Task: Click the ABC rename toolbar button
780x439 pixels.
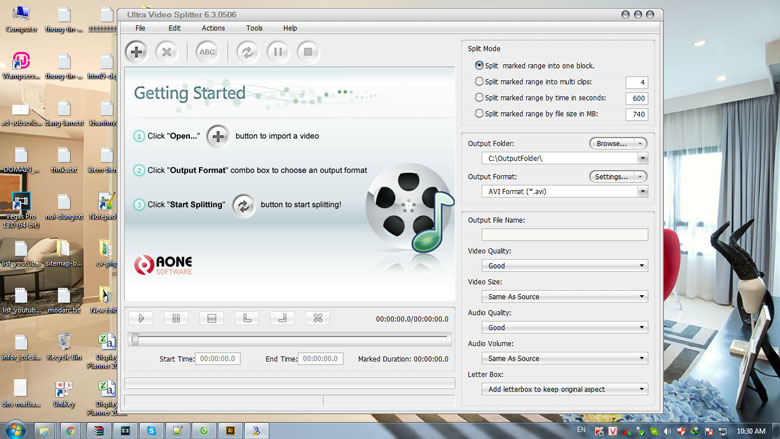Action: click(206, 52)
